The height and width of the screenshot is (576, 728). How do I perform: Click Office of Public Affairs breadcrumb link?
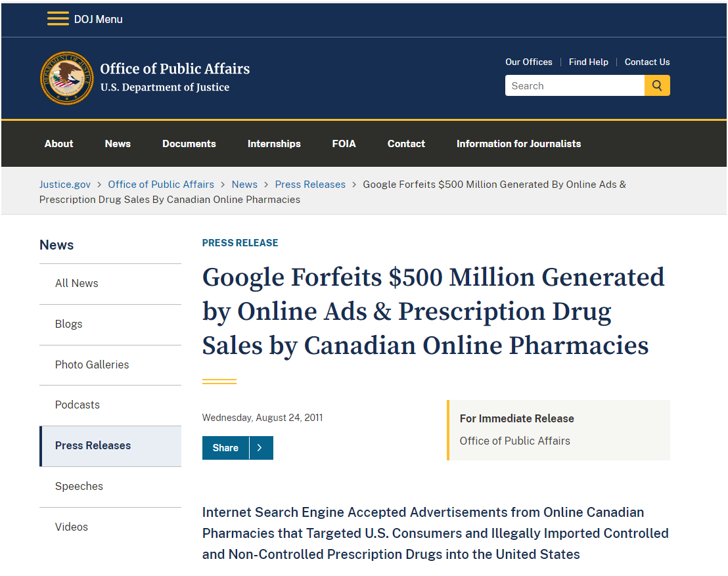tap(161, 185)
